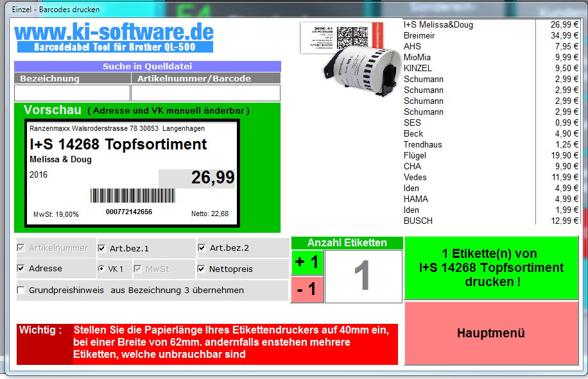Enable the Grundpreishinweis checkbox
This screenshot has height=379, width=588.
coord(21,291)
